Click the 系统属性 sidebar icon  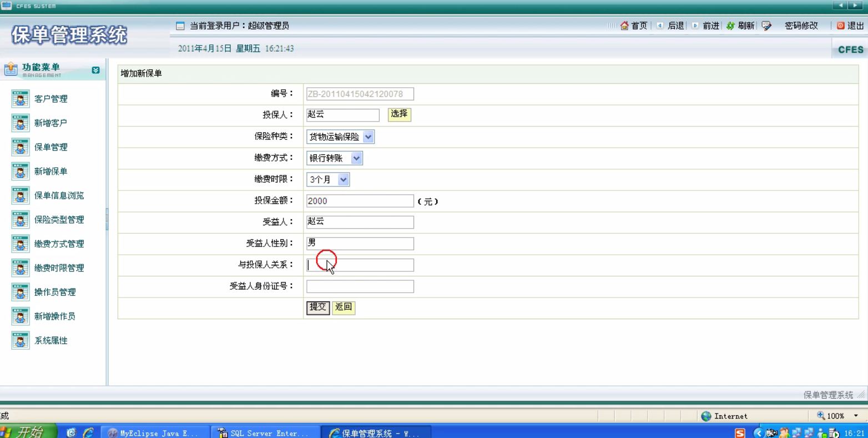coord(21,340)
